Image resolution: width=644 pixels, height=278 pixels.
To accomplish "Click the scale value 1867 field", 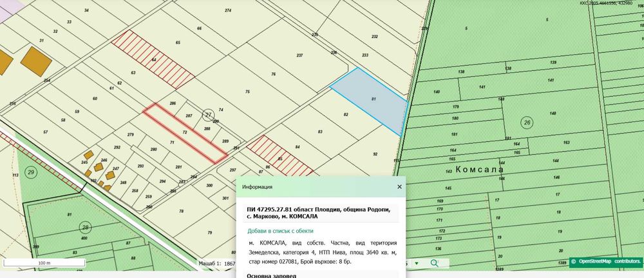I will (230, 263).
